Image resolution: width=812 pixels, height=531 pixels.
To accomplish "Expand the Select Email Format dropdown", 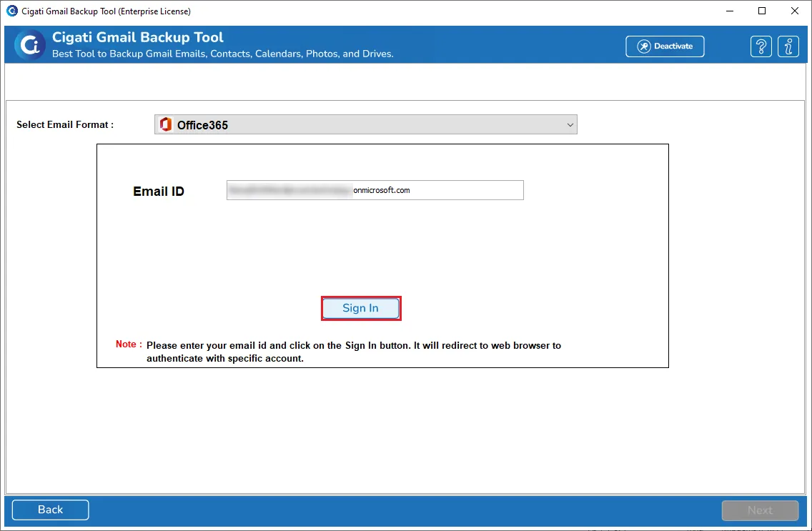I will click(365, 125).
